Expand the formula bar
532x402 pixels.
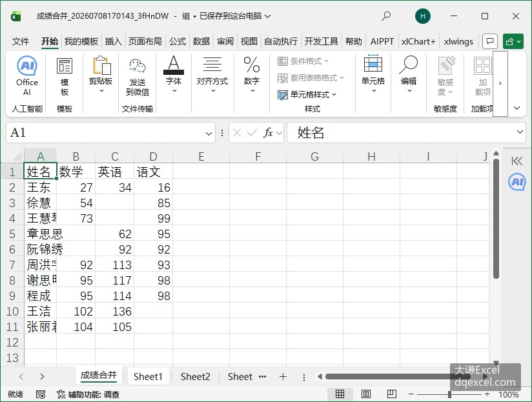point(520,132)
